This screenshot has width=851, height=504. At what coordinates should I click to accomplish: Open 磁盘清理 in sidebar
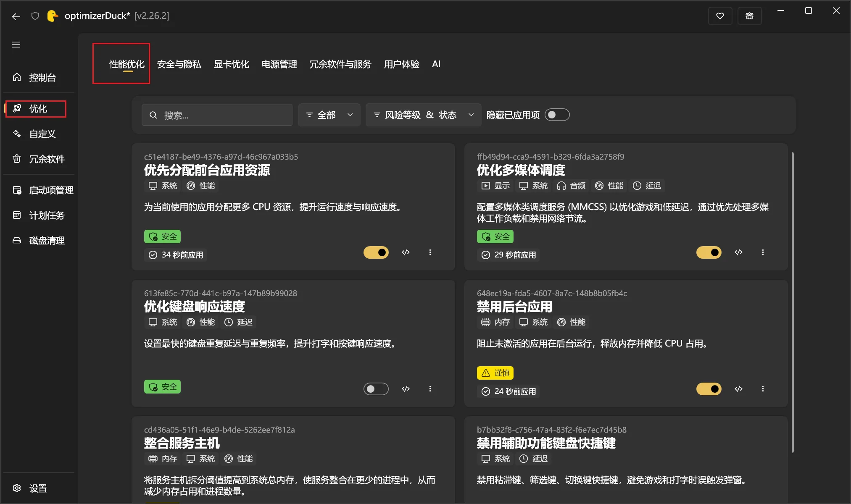(39, 240)
